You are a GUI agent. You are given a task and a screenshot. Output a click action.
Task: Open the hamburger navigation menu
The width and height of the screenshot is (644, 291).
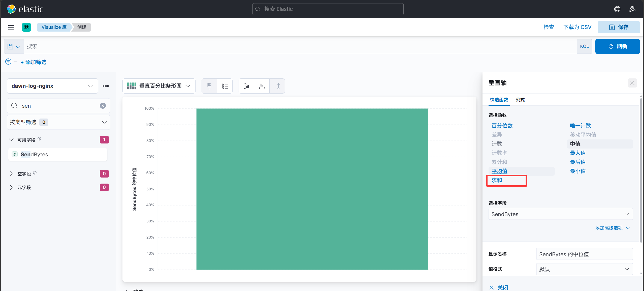point(11,27)
